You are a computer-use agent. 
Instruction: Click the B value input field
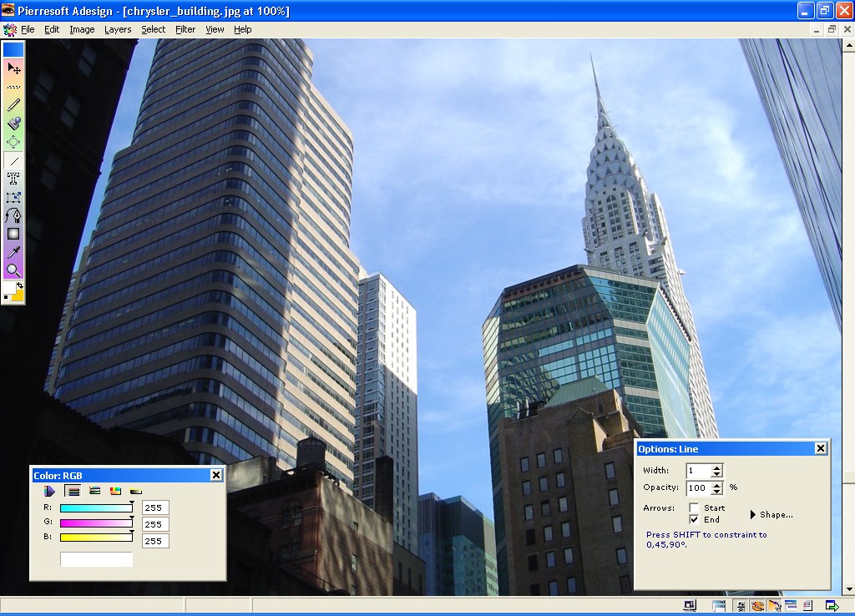pyautogui.click(x=155, y=541)
